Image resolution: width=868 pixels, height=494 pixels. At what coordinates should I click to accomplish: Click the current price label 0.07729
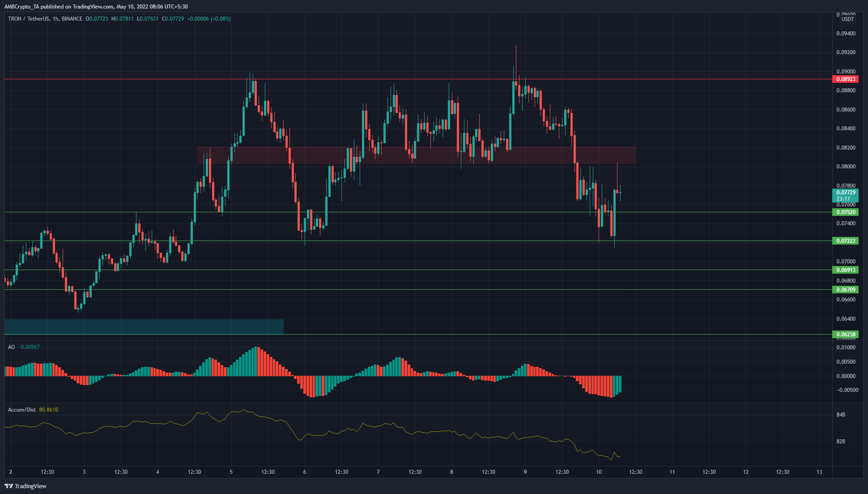tap(845, 193)
